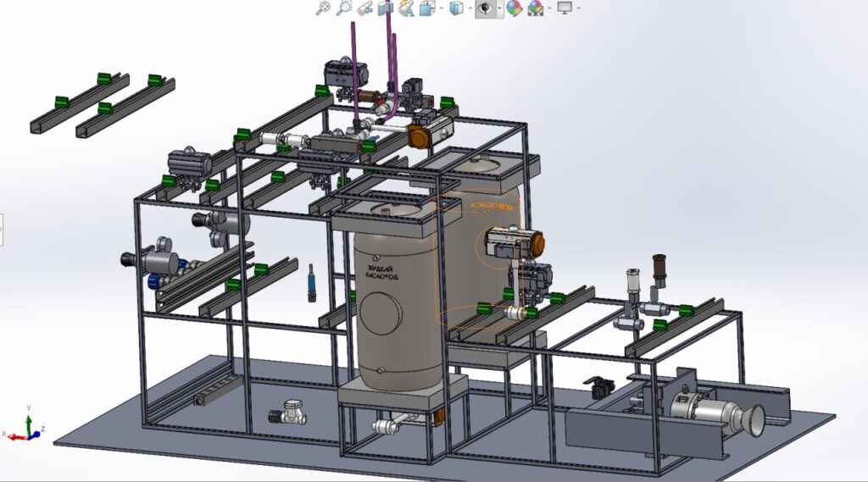Click the Apply Scene icon
The height and width of the screenshot is (482, 868).
tap(535, 8)
